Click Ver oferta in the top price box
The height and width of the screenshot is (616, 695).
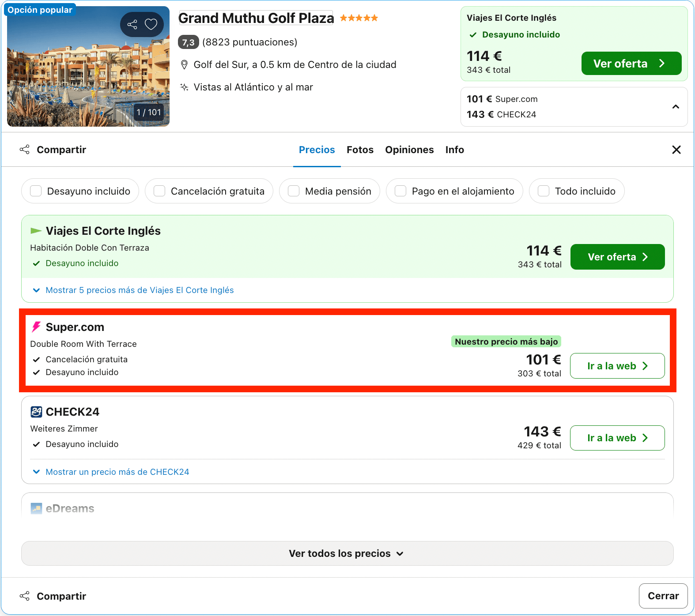(631, 64)
